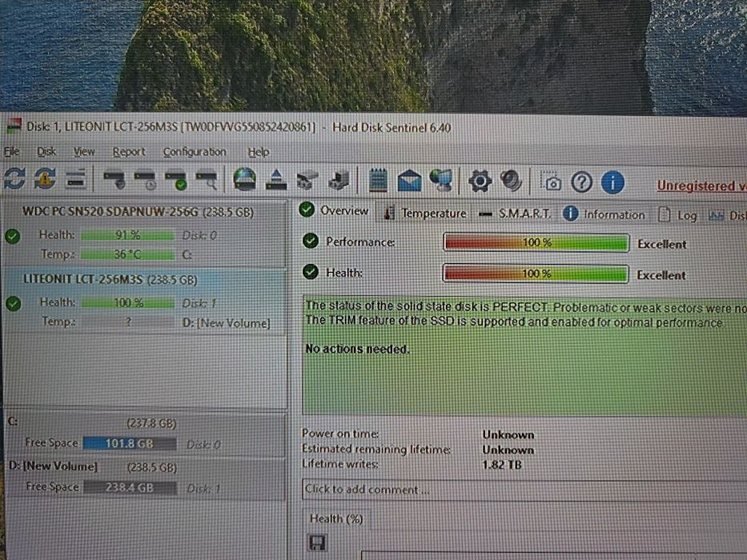747x560 pixels.
Task: Click the disk icon with a small globe
Action: (x=114, y=180)
